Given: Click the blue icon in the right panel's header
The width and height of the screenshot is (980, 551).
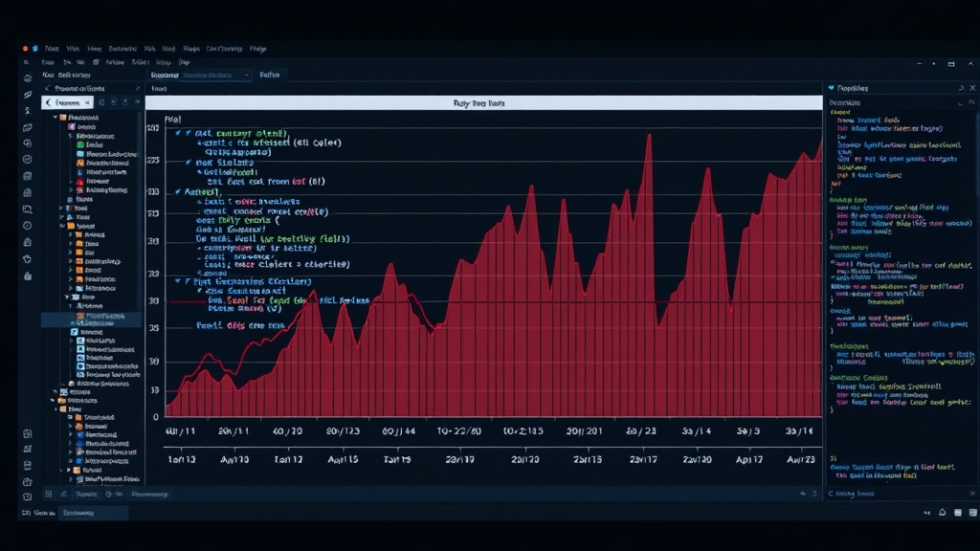Looking at the screenshot, I should (832, 88).
